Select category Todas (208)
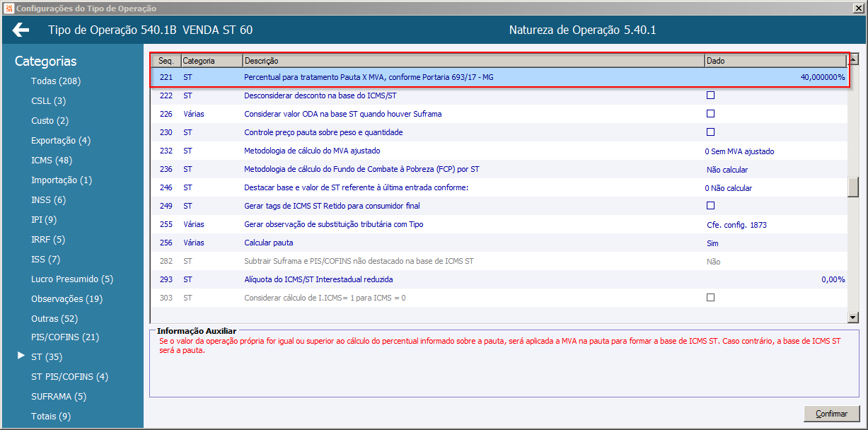This screenshot has width=868, height=430. point(56,81)
